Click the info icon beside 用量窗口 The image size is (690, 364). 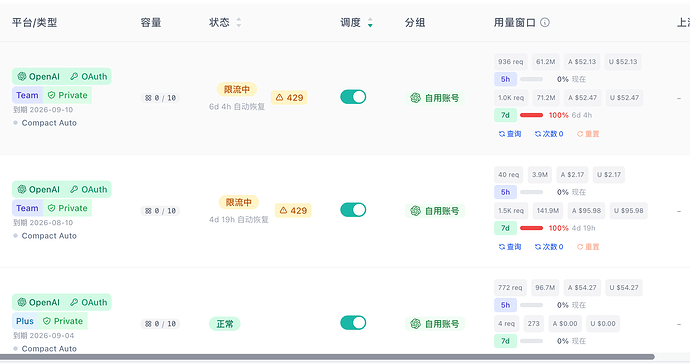click(x=545, y=22)
